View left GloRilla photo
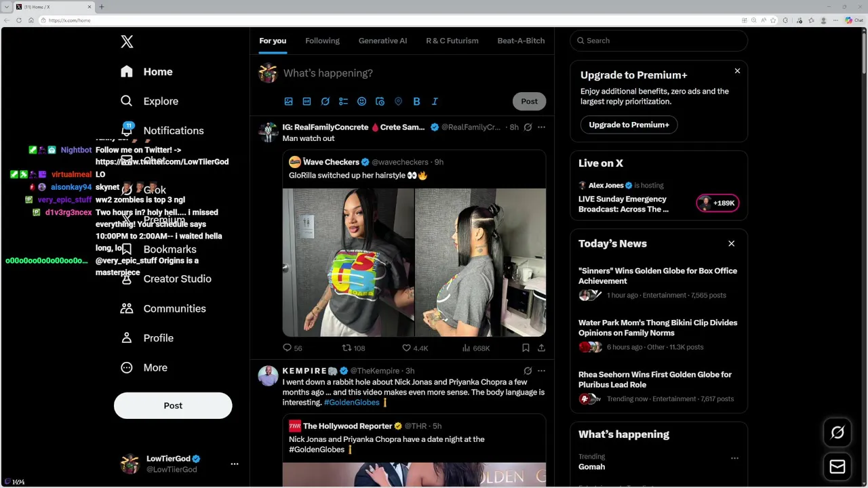The image size is (868, 488). point(348,263)
